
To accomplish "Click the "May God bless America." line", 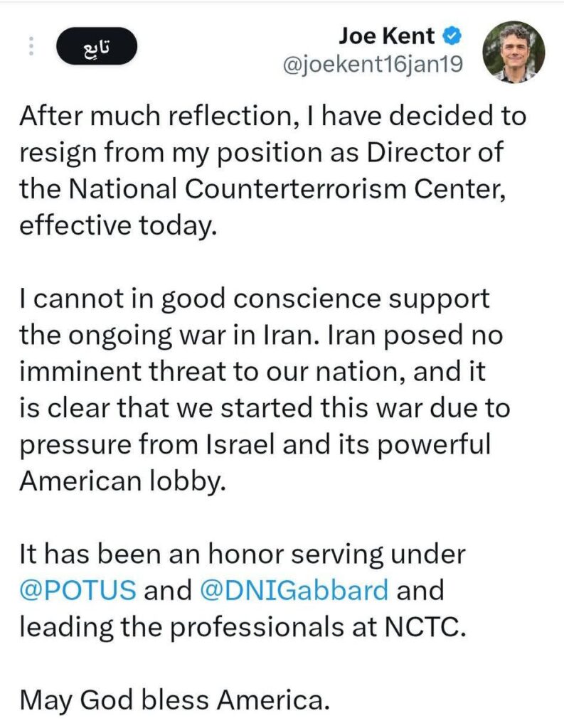I will coord(175,700).
